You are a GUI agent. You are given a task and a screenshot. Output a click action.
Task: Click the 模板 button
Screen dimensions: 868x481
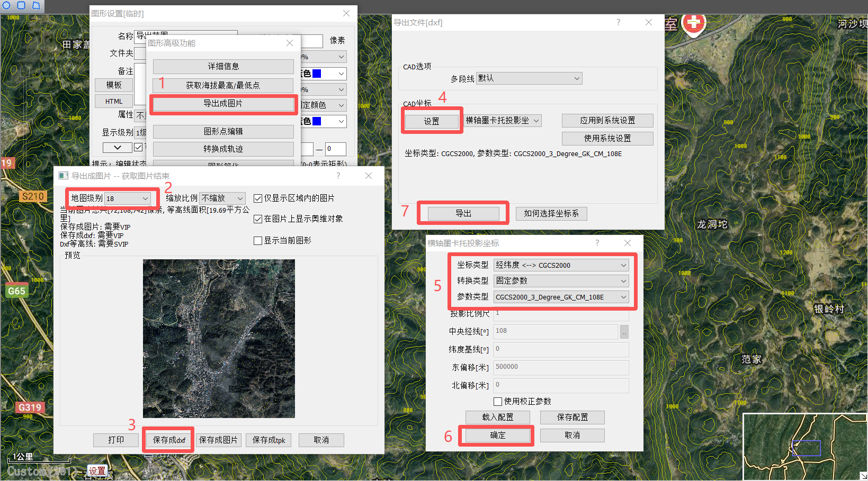tap(114, 85)
